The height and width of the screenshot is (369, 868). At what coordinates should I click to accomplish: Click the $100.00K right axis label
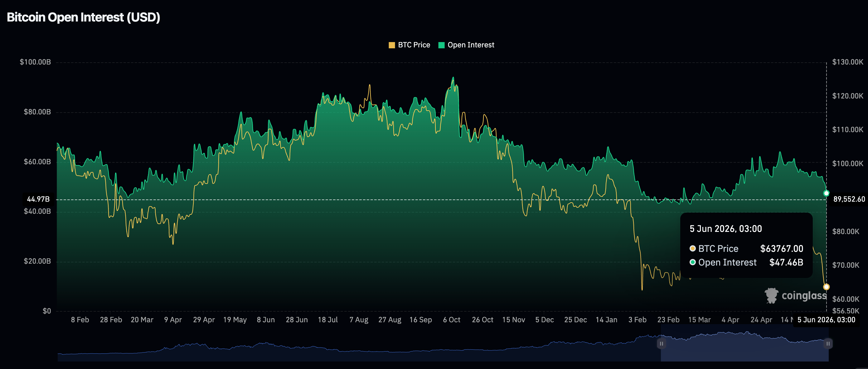click(x=848, y=164)
